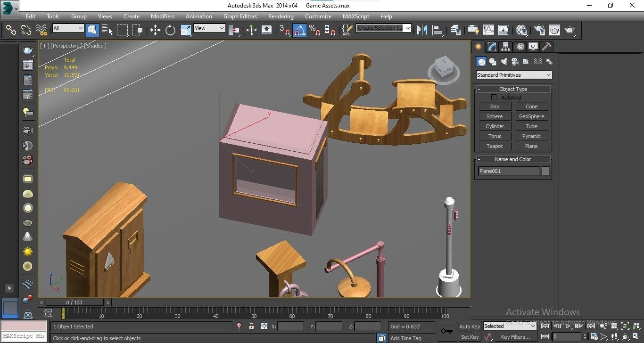Open the View reference coordinate dropdown
The width and height of the screenshot is (644, 343).
(x=209, y=28)
